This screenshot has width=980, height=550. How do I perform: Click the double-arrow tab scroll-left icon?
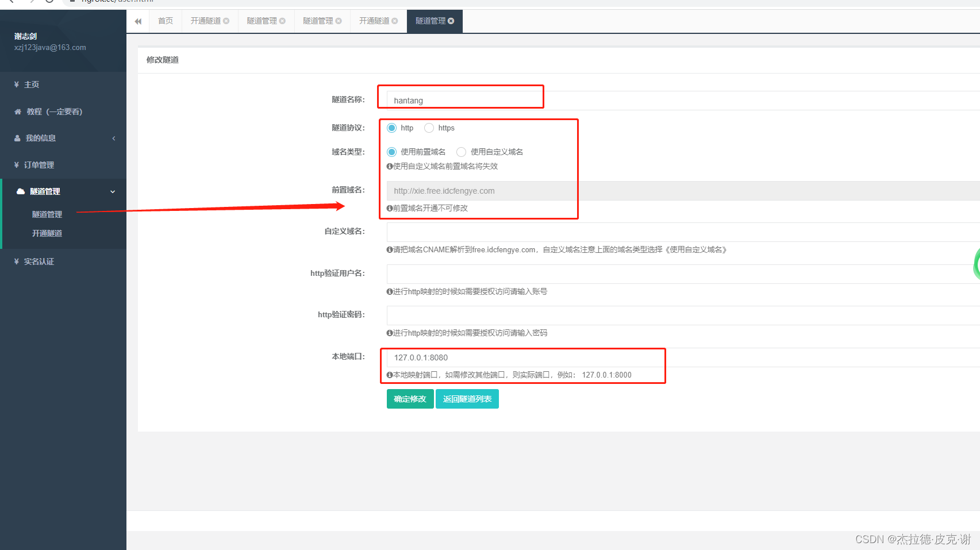(x=138, y=21)
